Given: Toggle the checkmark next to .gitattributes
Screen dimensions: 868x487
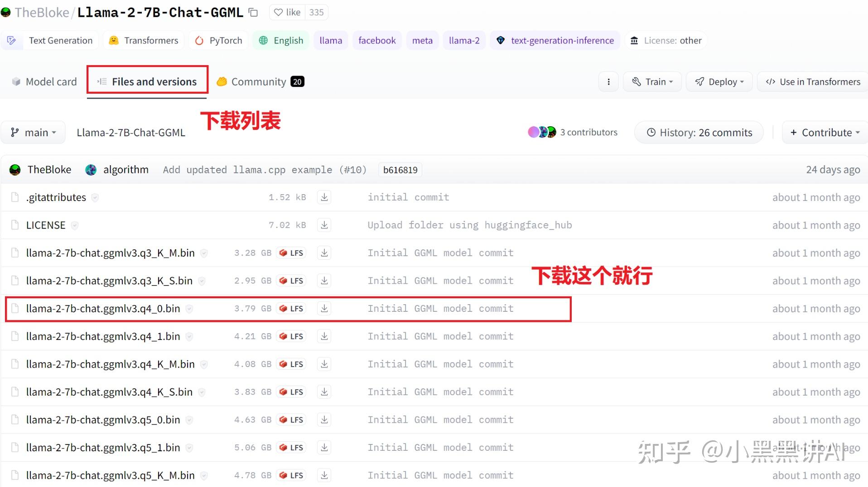Looking at the screenshot, I should 95,197.
